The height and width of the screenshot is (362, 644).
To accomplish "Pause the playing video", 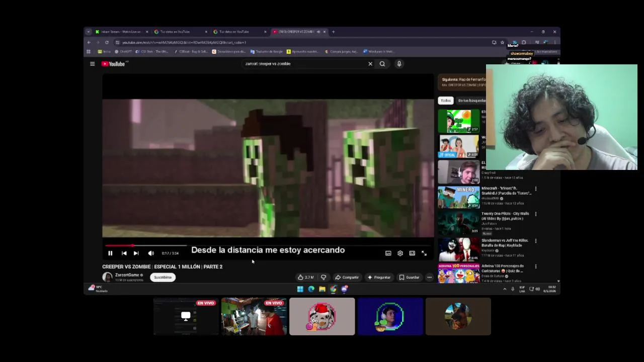I will click(x=110, y=253).
